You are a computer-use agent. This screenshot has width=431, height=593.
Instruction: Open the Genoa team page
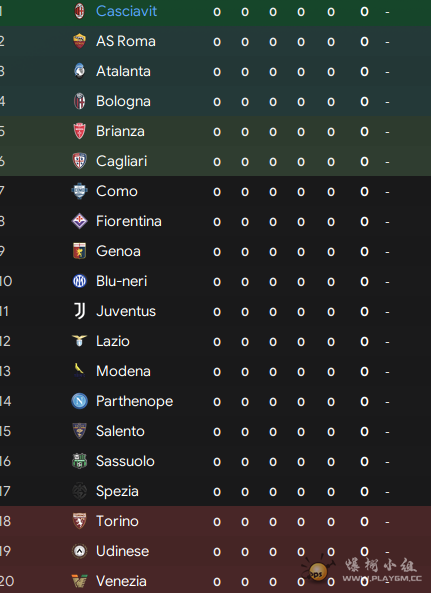[118, 251]
